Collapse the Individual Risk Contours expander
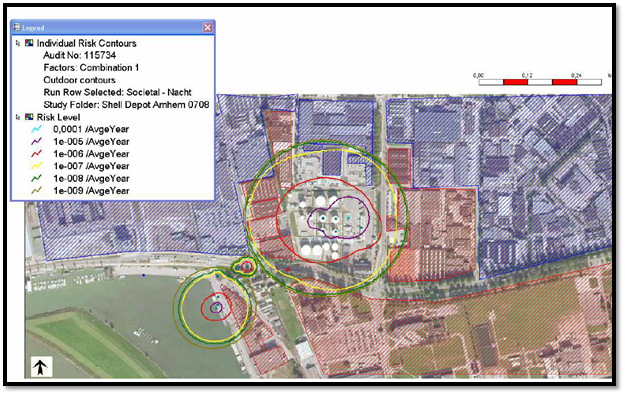 point(18,43)
